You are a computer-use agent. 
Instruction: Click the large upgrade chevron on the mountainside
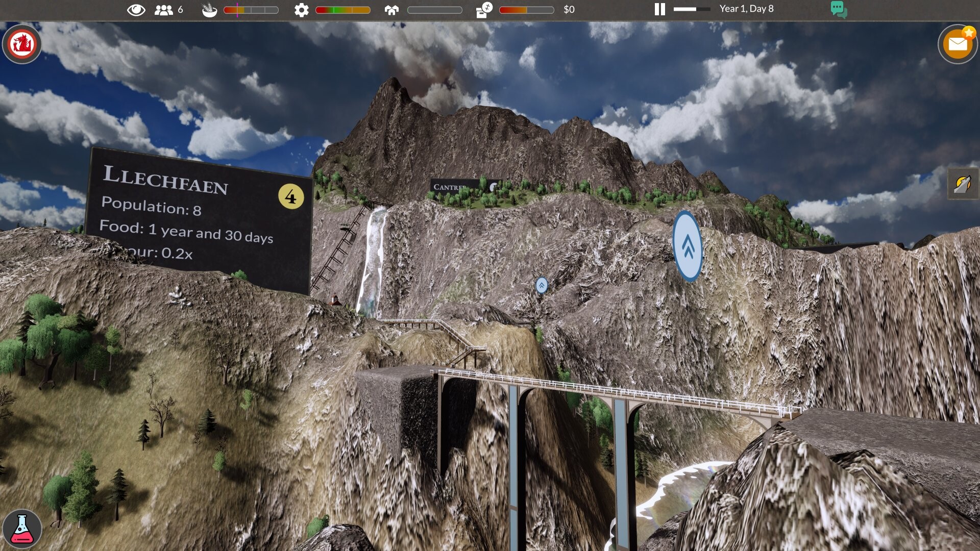[x=688, y=243]
